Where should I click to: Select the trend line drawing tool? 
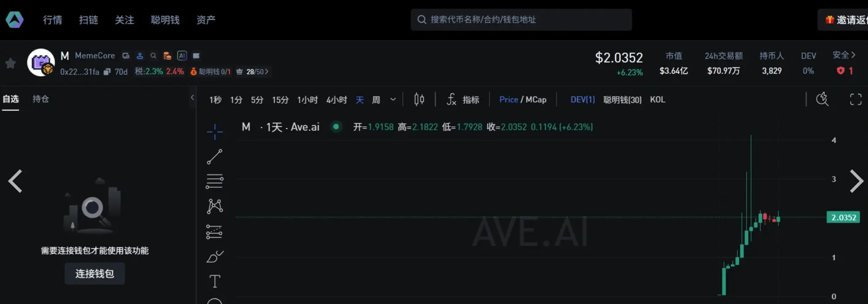click(x=214, y=157)
